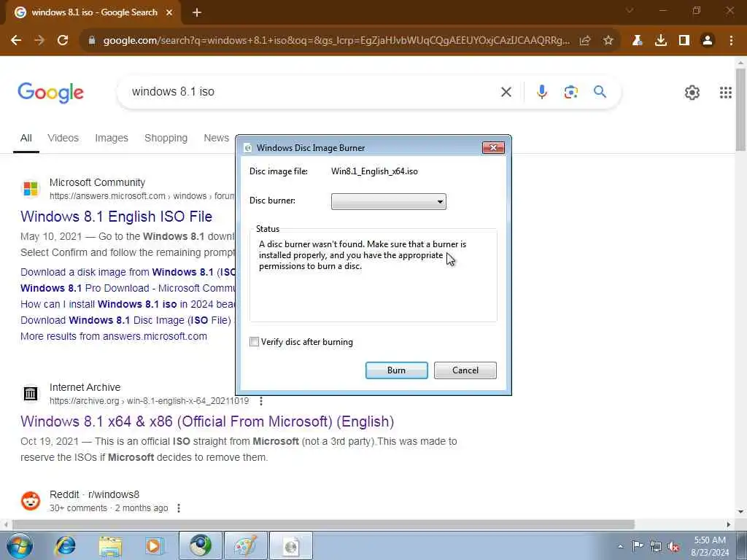The width and height of the screenshot is (747, 560).
Task: Open Windows Media Player from taskbar
Action: point(155,545)
